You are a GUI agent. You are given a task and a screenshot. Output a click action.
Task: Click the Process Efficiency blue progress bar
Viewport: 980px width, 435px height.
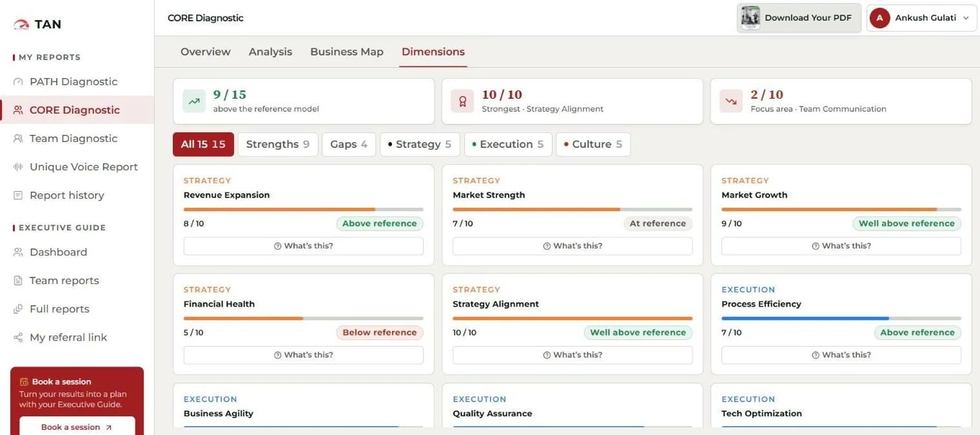tap(841, 318)
